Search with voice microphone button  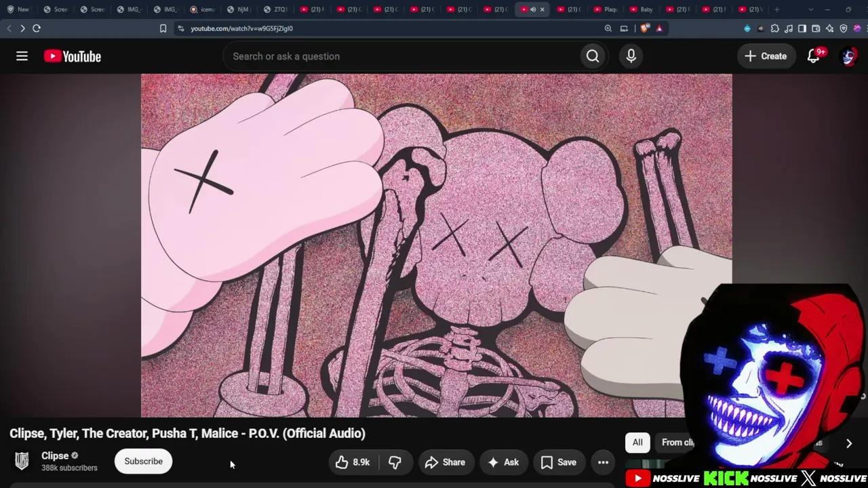tap(631, 56)
